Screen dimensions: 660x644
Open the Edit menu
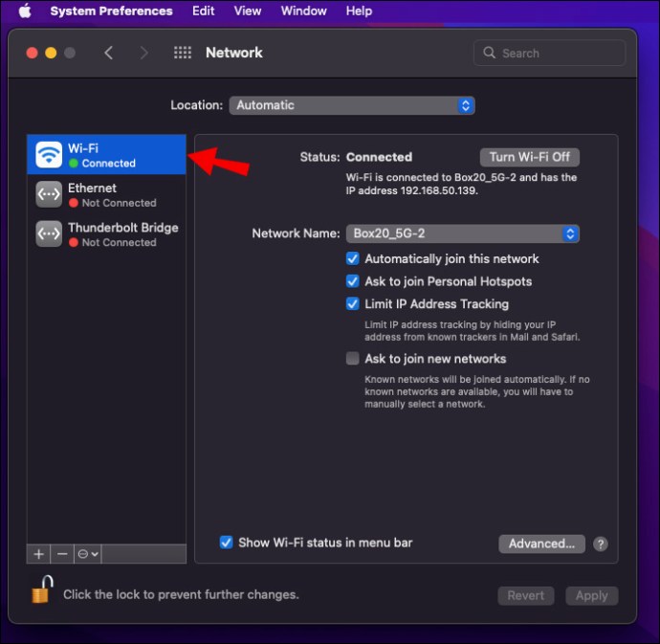click(x=204, y=11)
